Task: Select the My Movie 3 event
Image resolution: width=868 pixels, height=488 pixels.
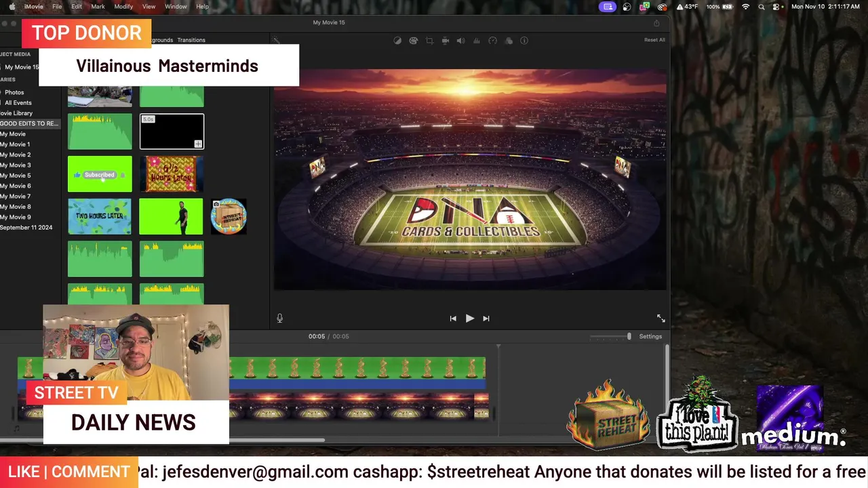Action: [15, 165]
